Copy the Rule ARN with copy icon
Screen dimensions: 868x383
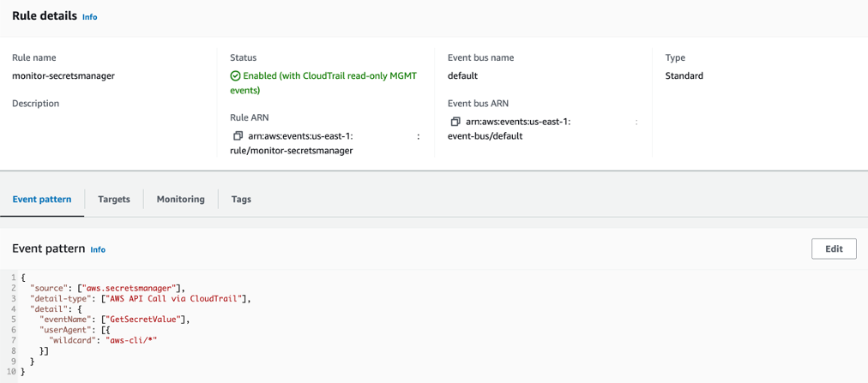click(x=238, y=135)
